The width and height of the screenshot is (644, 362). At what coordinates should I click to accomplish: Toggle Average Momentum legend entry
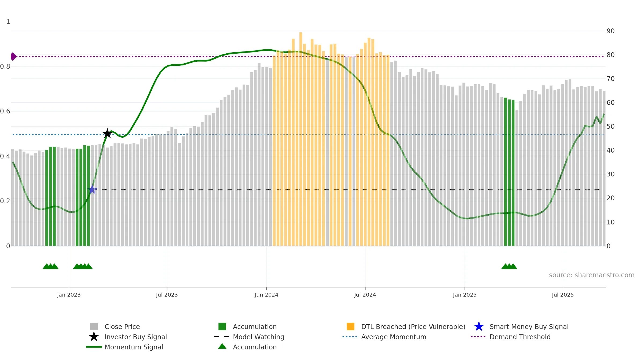[x=394, y=337]
